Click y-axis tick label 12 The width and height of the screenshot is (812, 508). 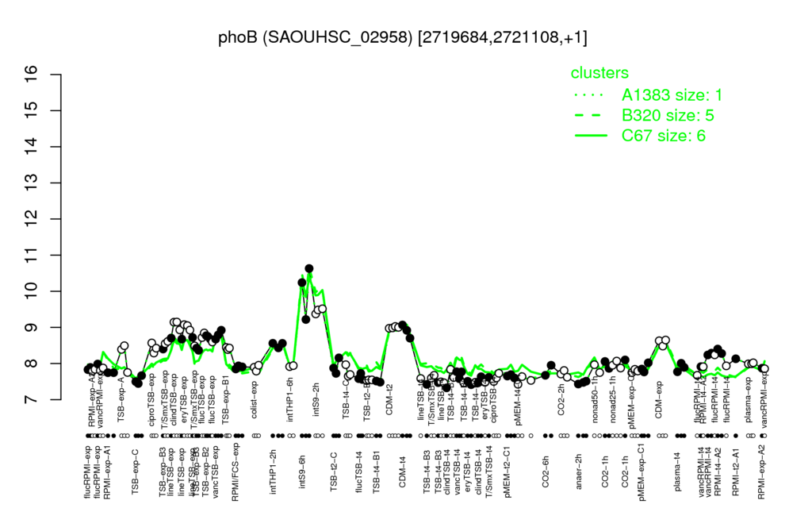point(32,219)
